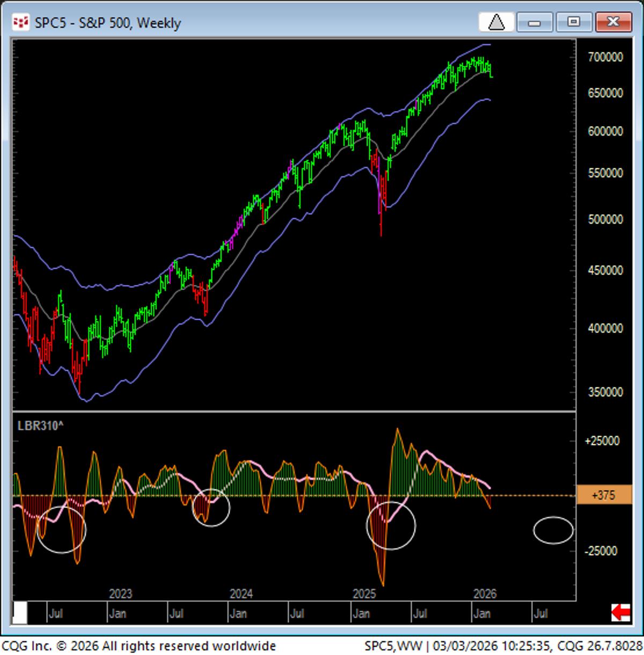Image resolution: width=644 pixels, height=655 pixels.
Task: Click the chart title SPC5 - S&P 500, Weekly
Action: point(107,23)
